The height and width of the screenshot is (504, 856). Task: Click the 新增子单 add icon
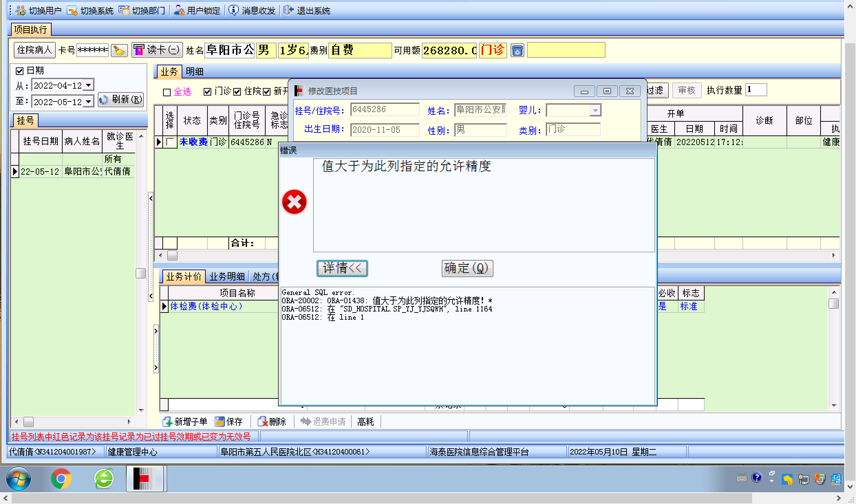tap(168, 421)
